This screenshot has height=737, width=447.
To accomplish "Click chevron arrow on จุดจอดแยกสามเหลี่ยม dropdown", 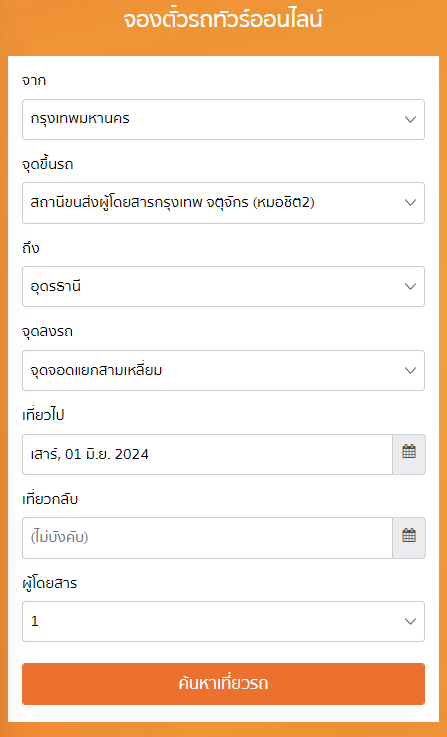I will click(410, 370).
